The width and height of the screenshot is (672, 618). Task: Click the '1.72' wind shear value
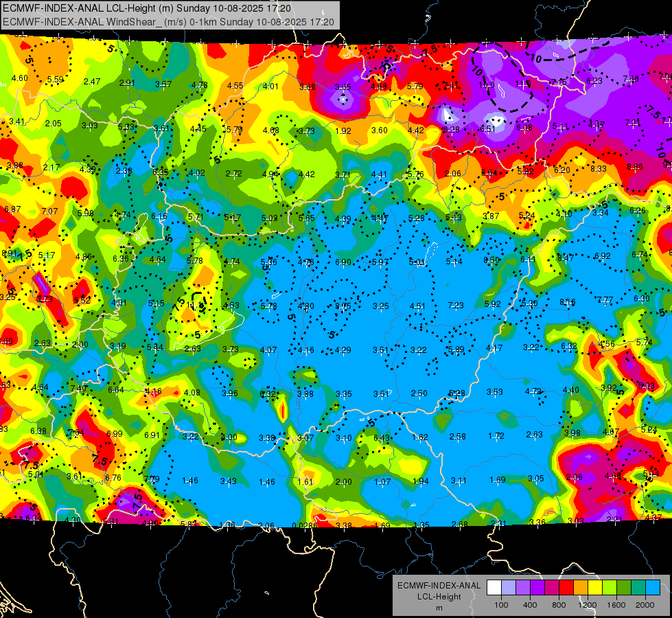tap(496, 436)
